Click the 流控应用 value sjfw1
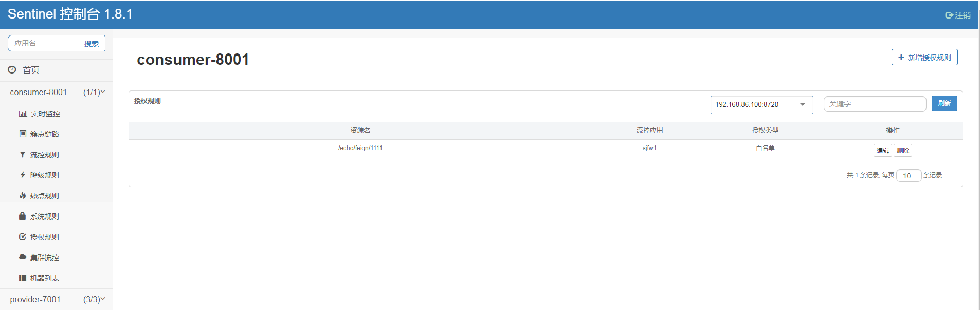This screenshot has width=980, height=310. (649, 148)
